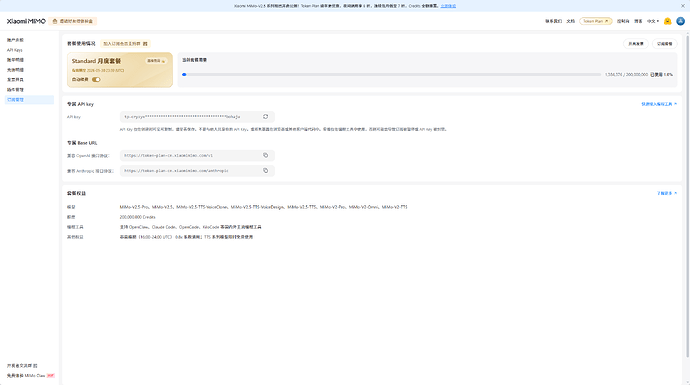
Task: Open the gift invitation badge beside the logo
Action: coord(73,21)
